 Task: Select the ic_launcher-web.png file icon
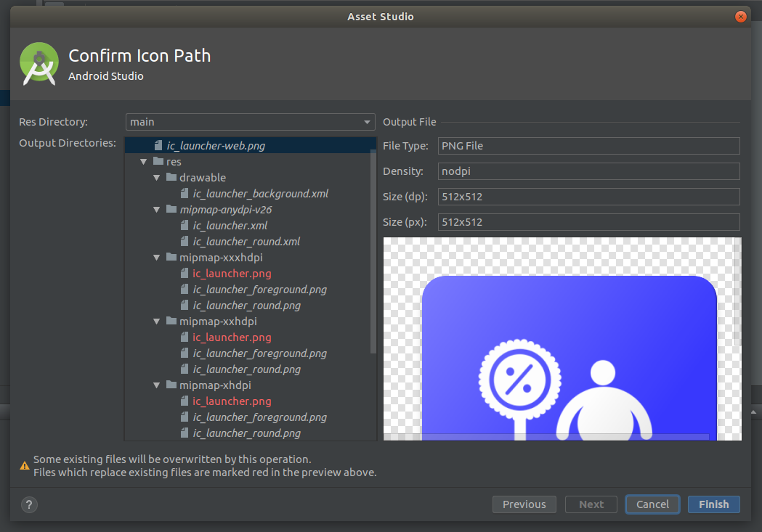point(158,145)
